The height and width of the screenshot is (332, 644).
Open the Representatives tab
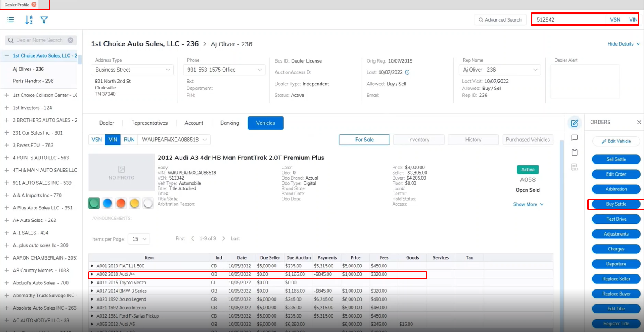149,123
